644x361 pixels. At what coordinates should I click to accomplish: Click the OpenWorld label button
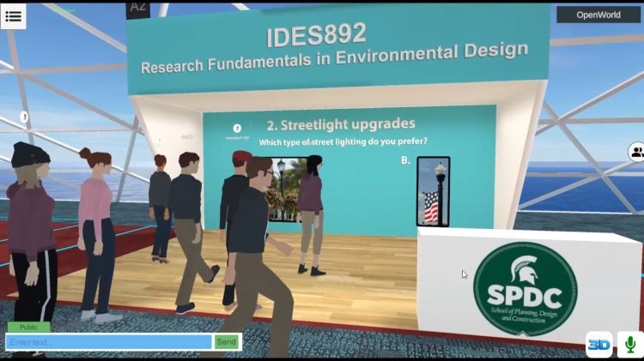(598, 15)
